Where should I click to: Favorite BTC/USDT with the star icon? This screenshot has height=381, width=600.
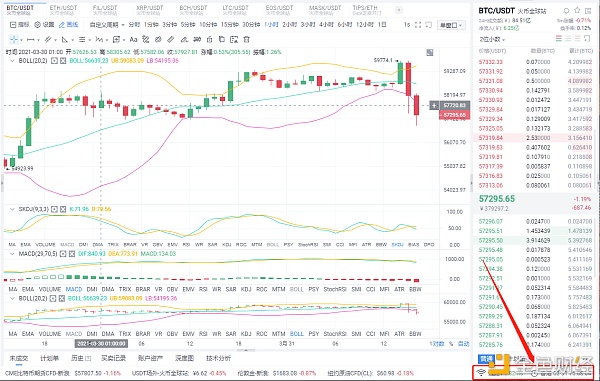pos(577,11)
